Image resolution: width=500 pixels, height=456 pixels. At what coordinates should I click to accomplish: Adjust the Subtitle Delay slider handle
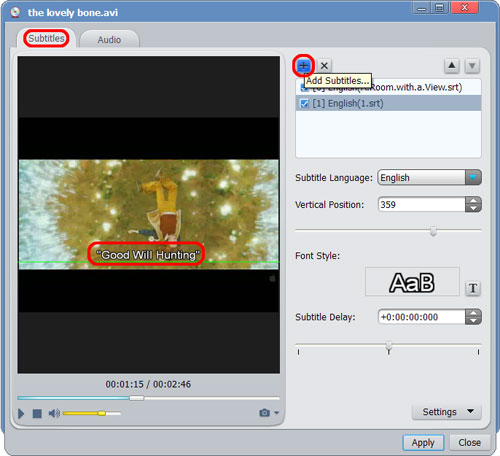pyautogui.click(x=389, y=345)
